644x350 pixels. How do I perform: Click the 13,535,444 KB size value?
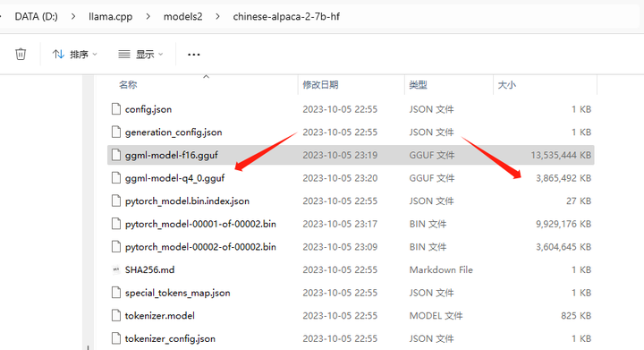[x=561, y=155]
